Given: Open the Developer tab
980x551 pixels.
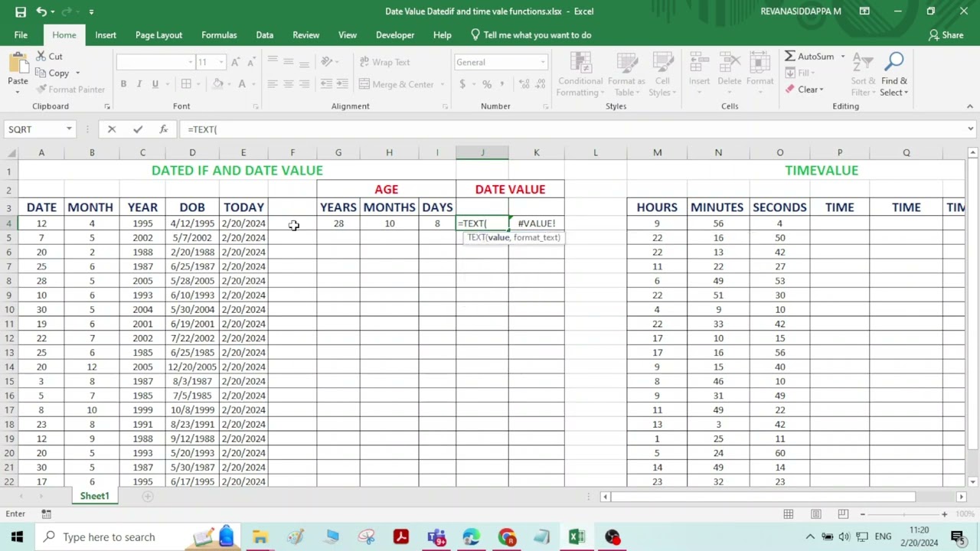Looking at the screenshot, I should pos(395,35).
